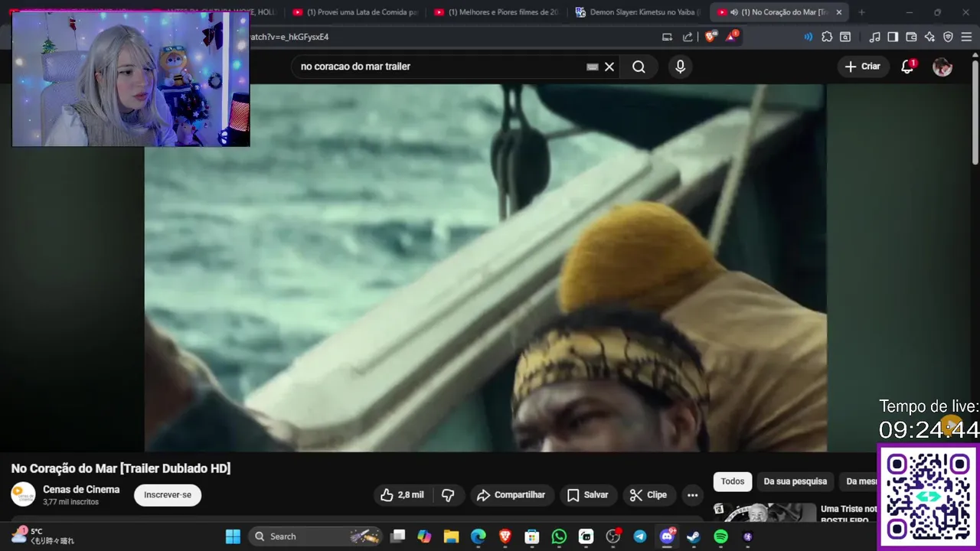Click install app icon in address bar

point(667,37)
